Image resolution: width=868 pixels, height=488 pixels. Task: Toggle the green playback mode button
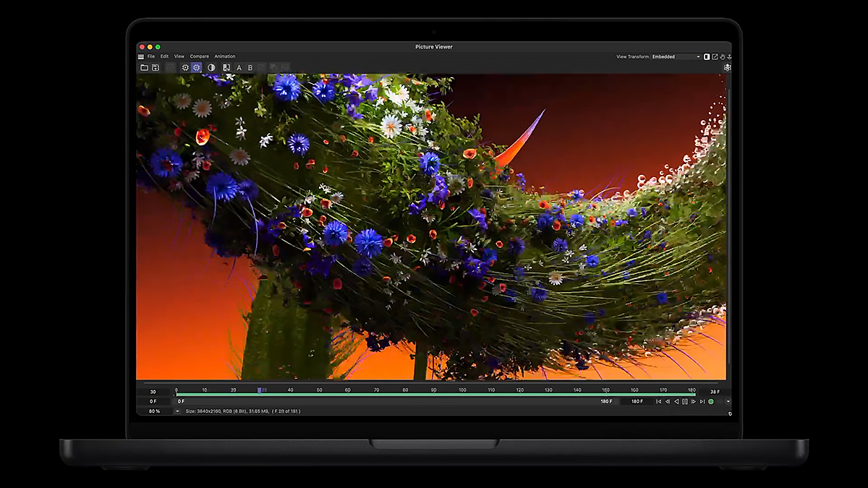click(711, 401)
